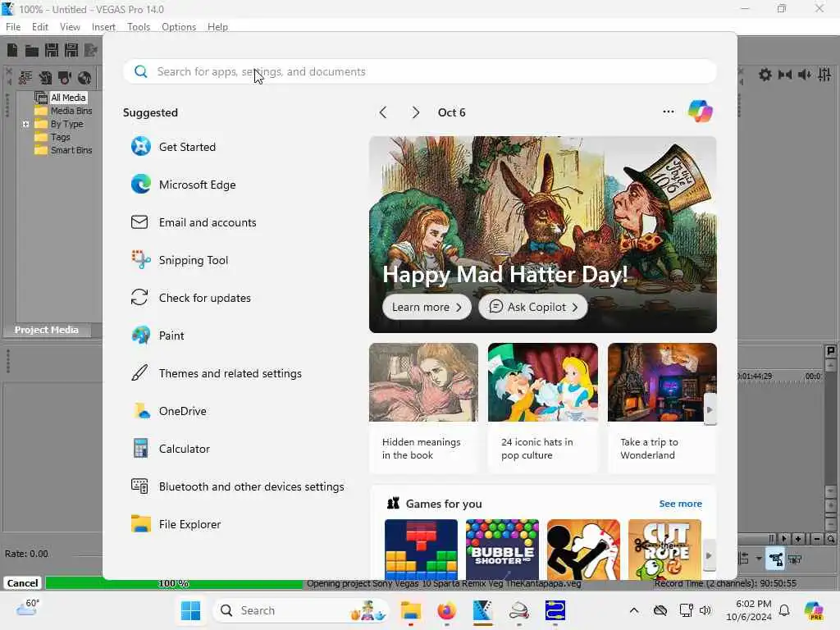The height and width of the screenshot is (630, 840).
Task: Open Cut the Rope game tile
Action: point(664,550)
